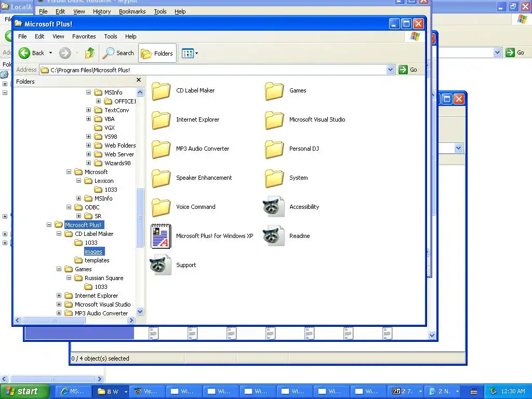Open the Tools menu in Microsoft Plus!

point(110,36)
